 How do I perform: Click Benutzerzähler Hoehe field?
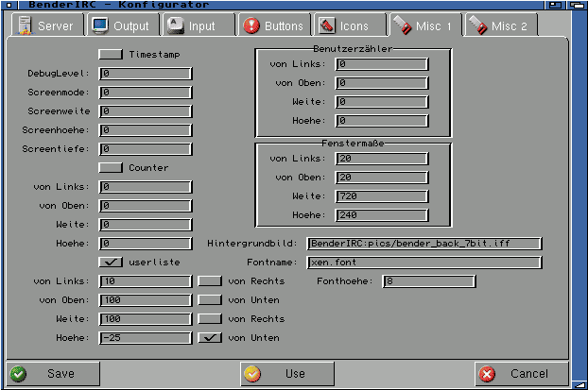(382, 121)
